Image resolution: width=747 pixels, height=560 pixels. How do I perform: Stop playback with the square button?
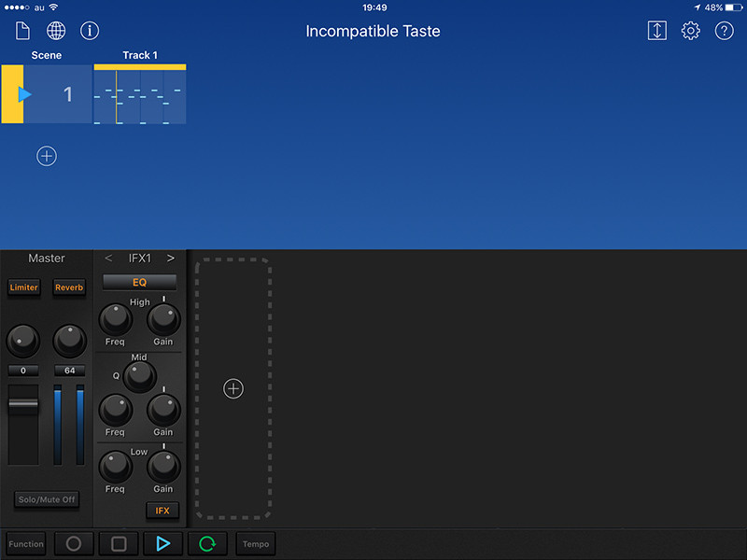(119, 544)
